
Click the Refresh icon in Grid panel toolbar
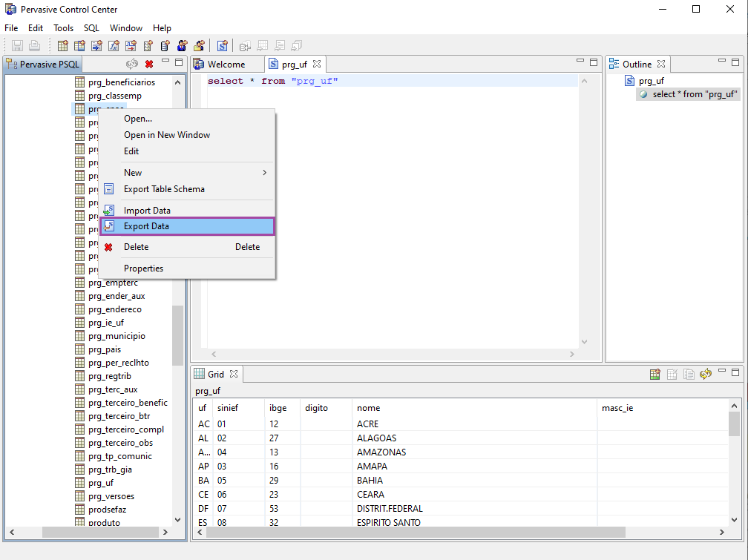point(706,375)
